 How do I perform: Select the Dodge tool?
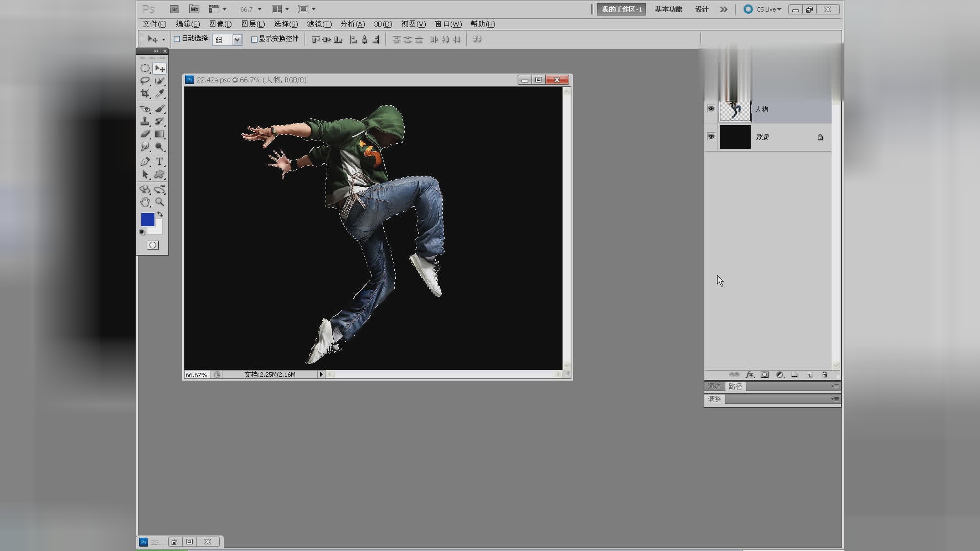[159, 147]
